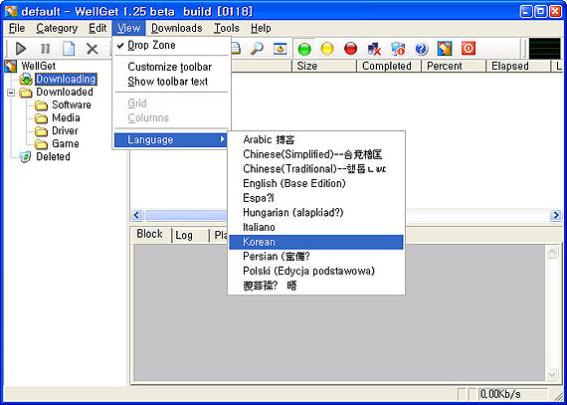Click the Pause download toolbar icon
This screenshot has width=567, height=405.
pos(45,49)
